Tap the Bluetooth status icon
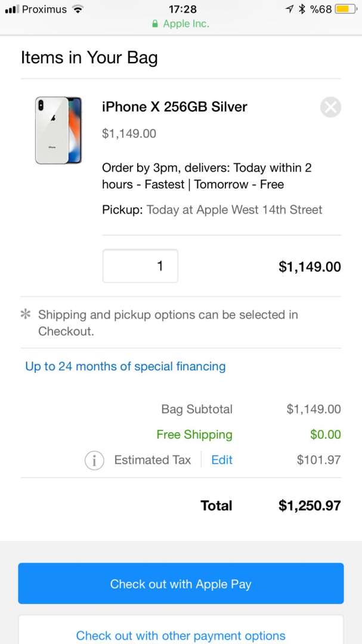Screen dimensions: 362x644 (302, 9)
